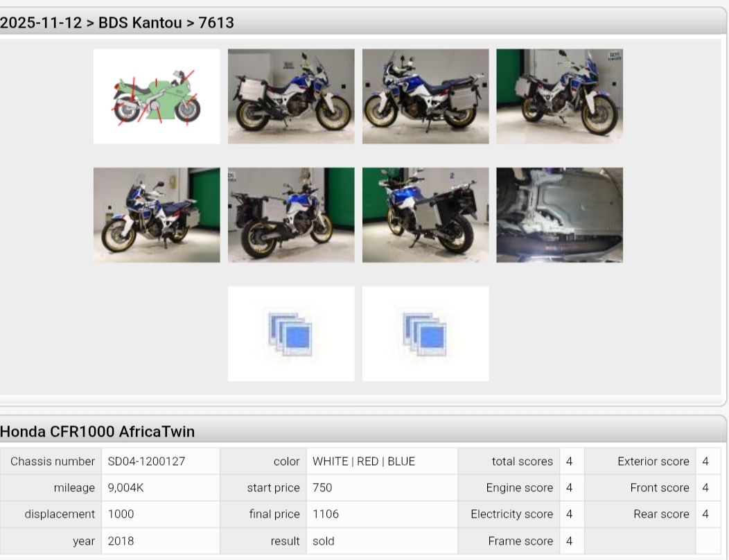
Task: Click the result value sold
Action: pyautogui.click(x=323, y=541)
